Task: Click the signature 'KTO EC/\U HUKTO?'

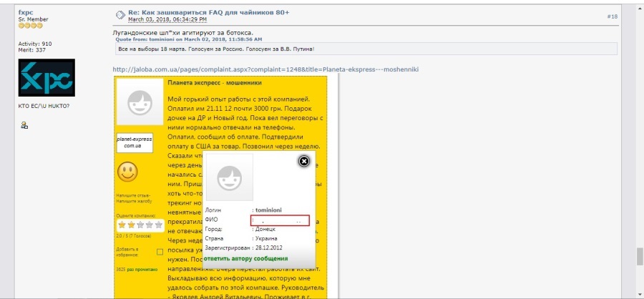Action: (44, 106)
